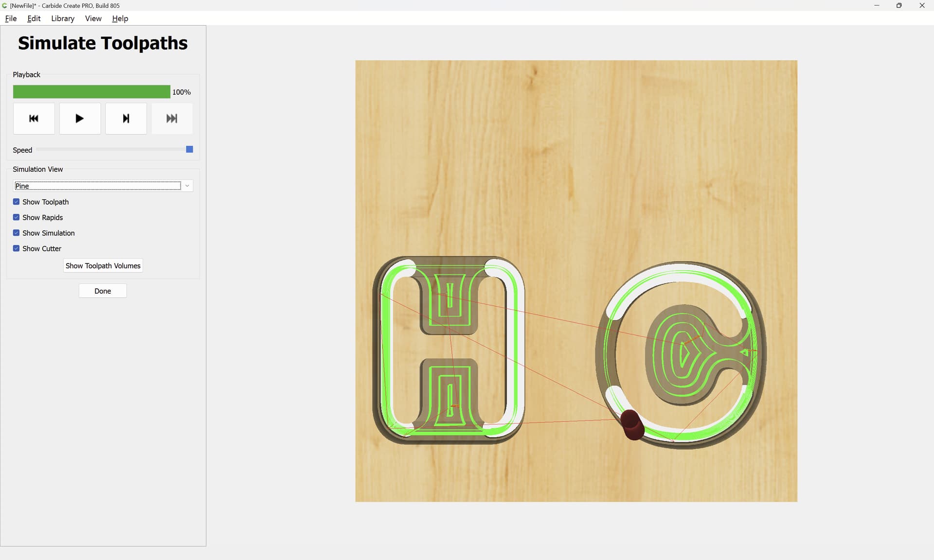
Task: Click the Done button
Action: 103,291
